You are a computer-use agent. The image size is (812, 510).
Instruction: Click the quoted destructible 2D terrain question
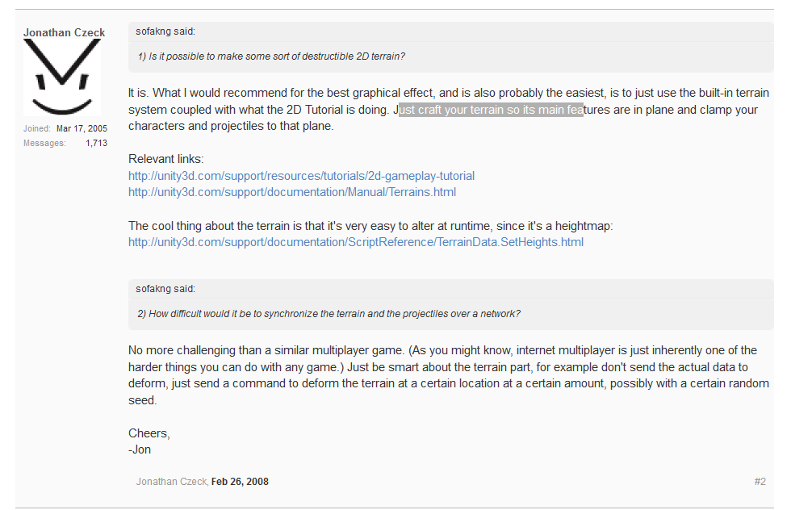(270, 56)
